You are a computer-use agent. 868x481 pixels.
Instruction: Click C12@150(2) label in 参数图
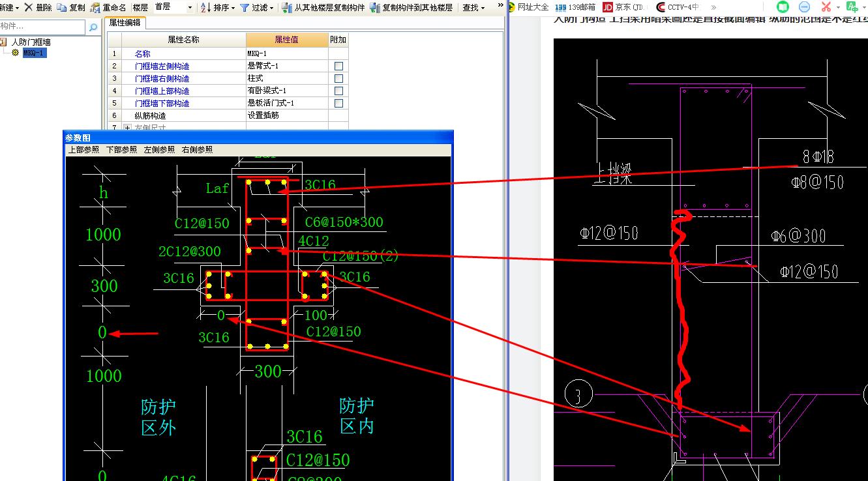coord(361,256)
